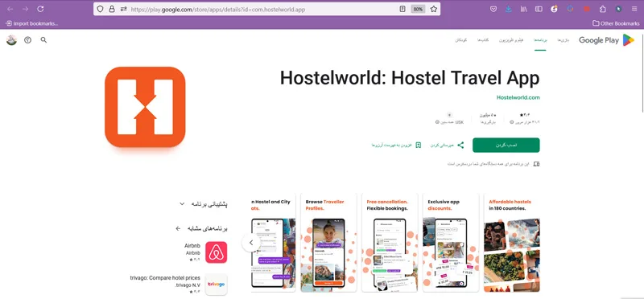Click the trivago: Compare hotel prices title
The image size is (644, 299).
(164, 278)
